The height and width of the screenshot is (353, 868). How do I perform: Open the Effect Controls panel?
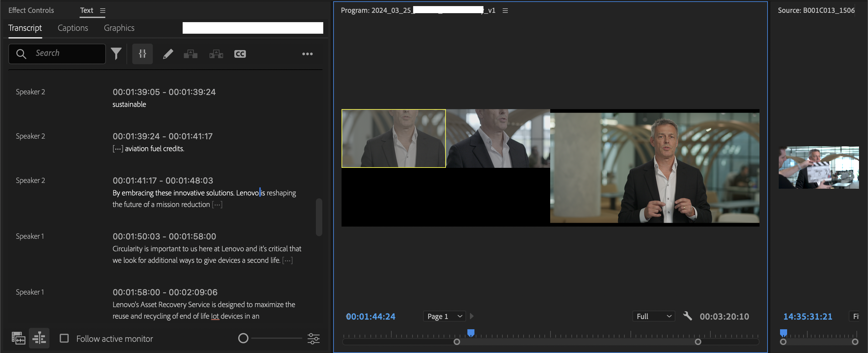point(31,10)
